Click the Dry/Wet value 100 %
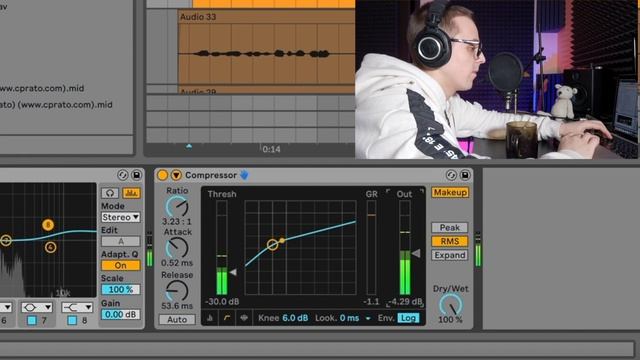Screen dimensions: 640x360 (451, 320)
